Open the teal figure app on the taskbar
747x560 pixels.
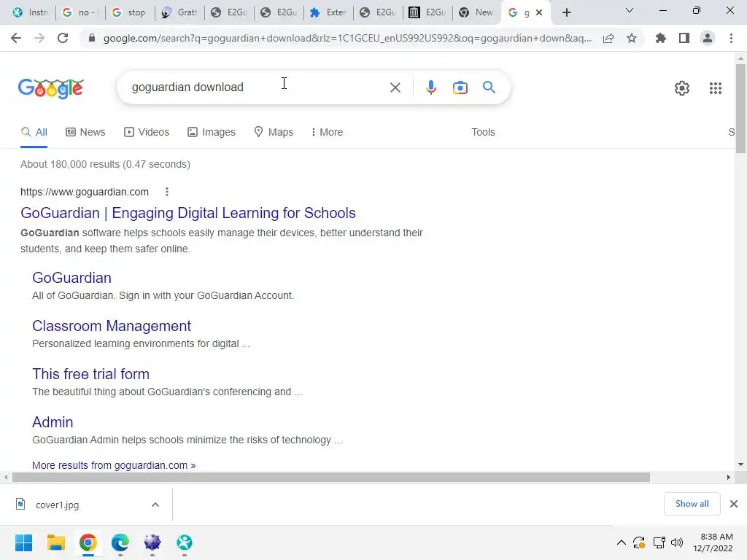[185, 542]
